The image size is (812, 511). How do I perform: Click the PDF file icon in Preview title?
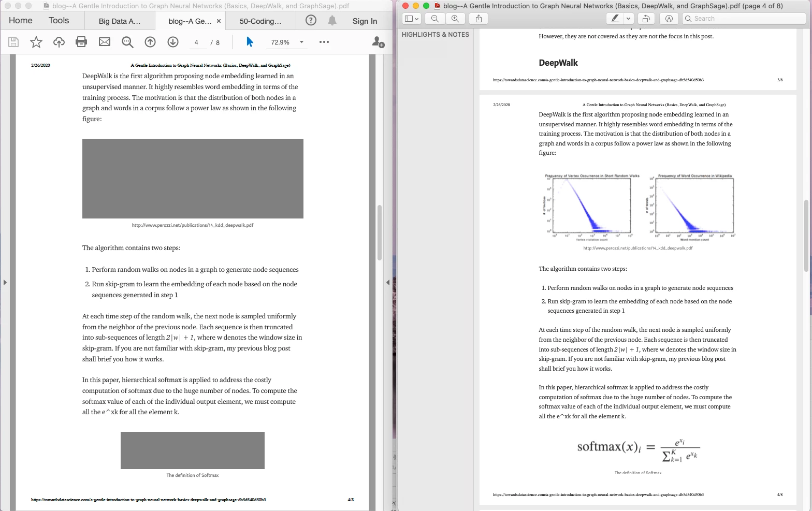[x=438, y=6]
